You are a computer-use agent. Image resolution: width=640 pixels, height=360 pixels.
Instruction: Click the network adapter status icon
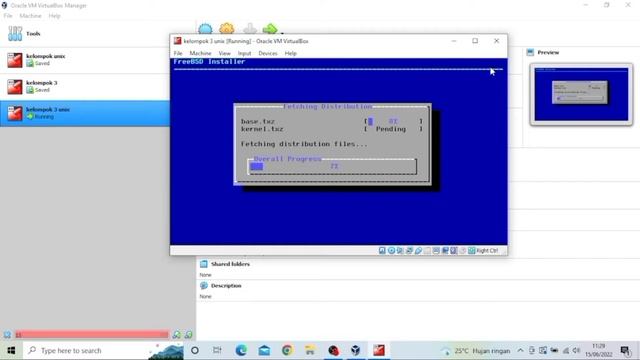coord(409,251)
